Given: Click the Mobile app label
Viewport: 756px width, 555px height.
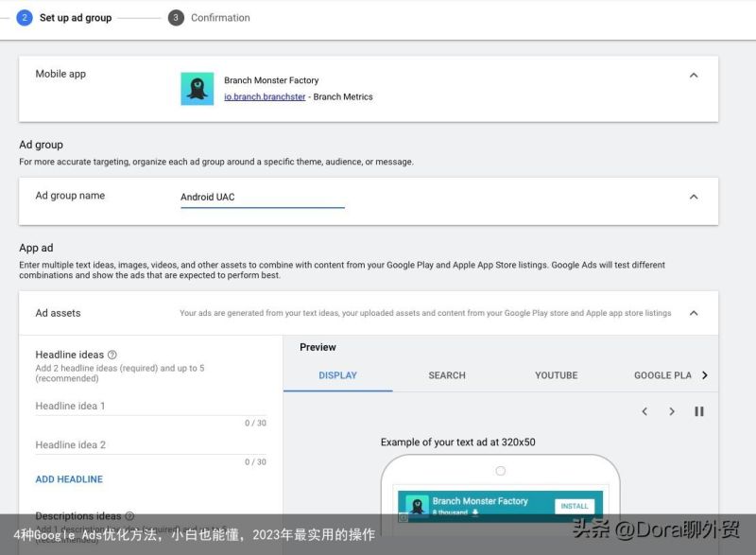Looking at the screenshot, I should [x=60, y=74].
